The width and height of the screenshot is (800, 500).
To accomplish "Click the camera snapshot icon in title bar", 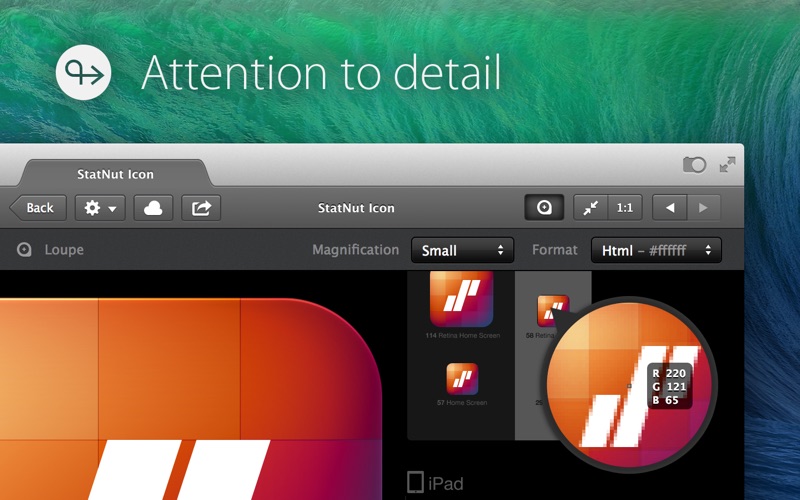I will coord(694,165).
